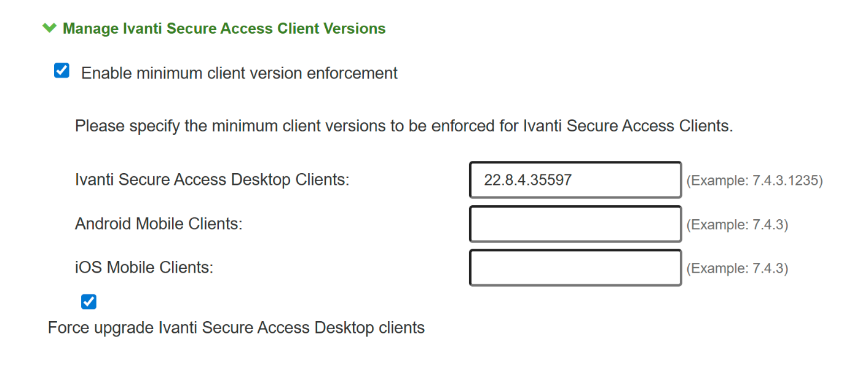868x366 pixels.
Task: Uncheck Enable minimum client version enforcement checkbox
Action: click(x=61, y=71)
